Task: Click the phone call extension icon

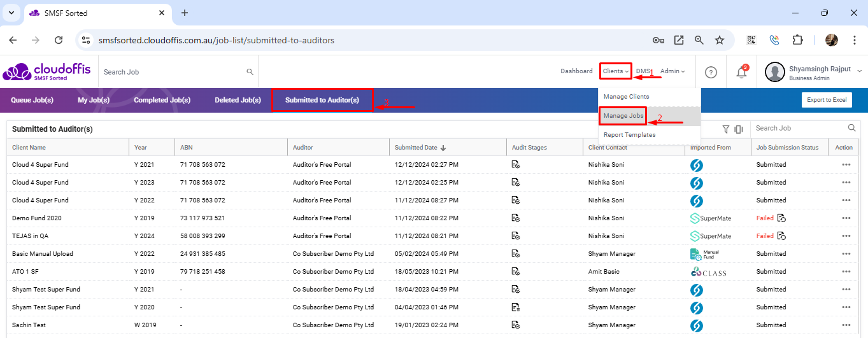Action: tap(774, 40)
